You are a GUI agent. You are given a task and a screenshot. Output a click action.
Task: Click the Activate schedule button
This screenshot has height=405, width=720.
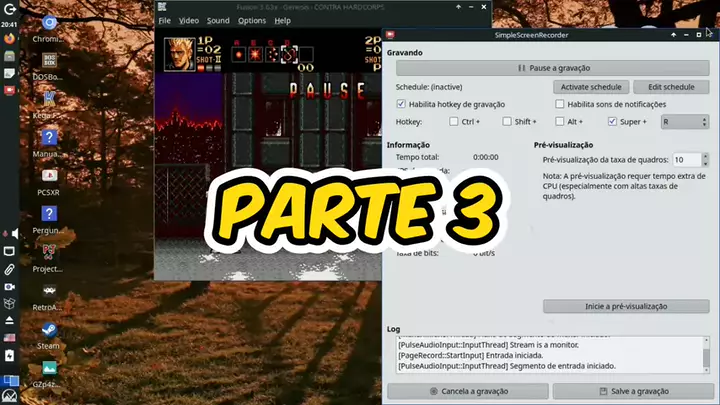(591, 87)
